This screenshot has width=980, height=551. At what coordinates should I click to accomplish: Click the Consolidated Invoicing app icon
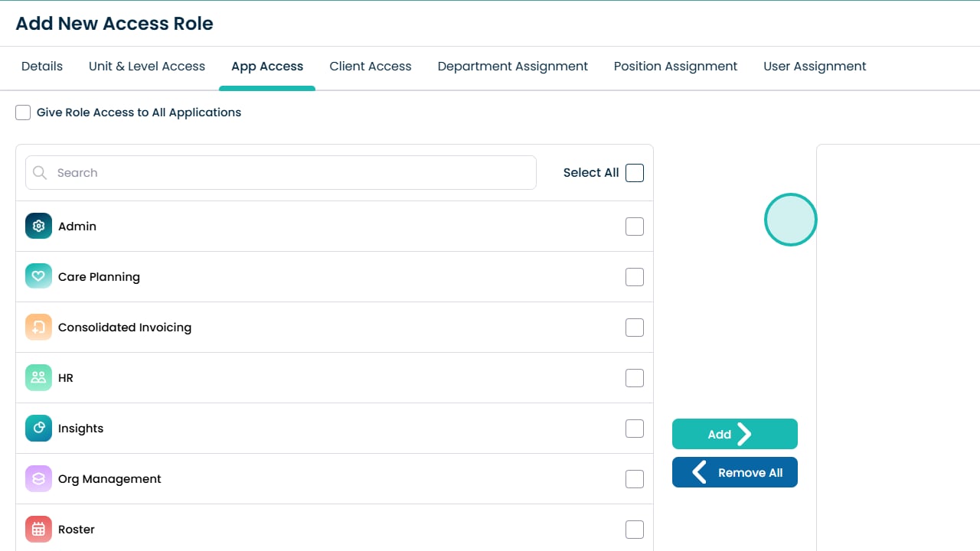(x=38, y=328)
